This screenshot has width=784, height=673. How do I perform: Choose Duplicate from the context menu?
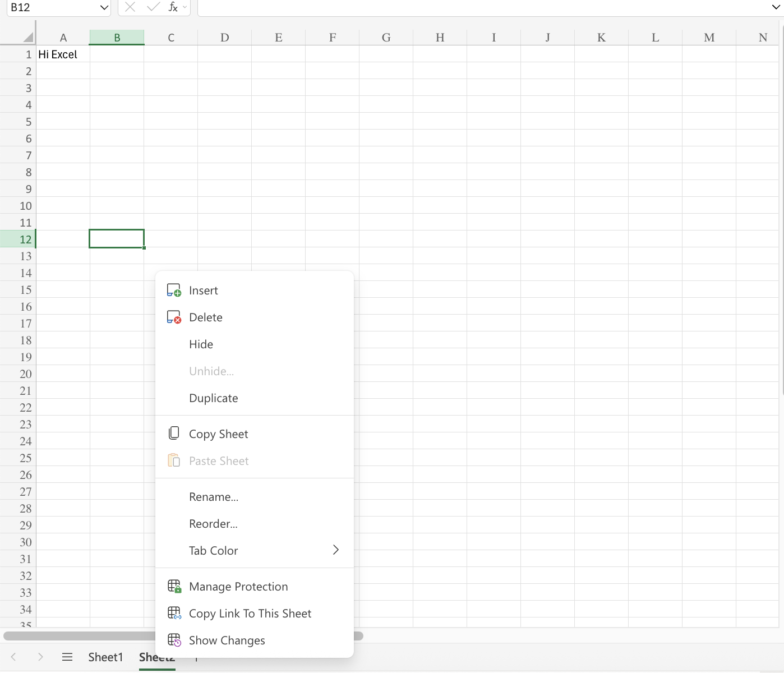(214, 398)
